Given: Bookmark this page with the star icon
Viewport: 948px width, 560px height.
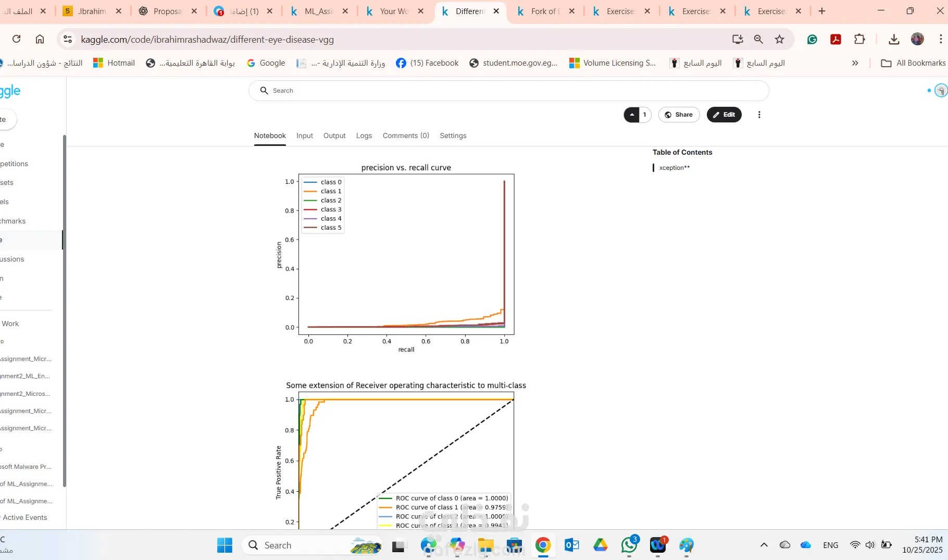Looking at the screenshot, I should [x=779, y=39].
